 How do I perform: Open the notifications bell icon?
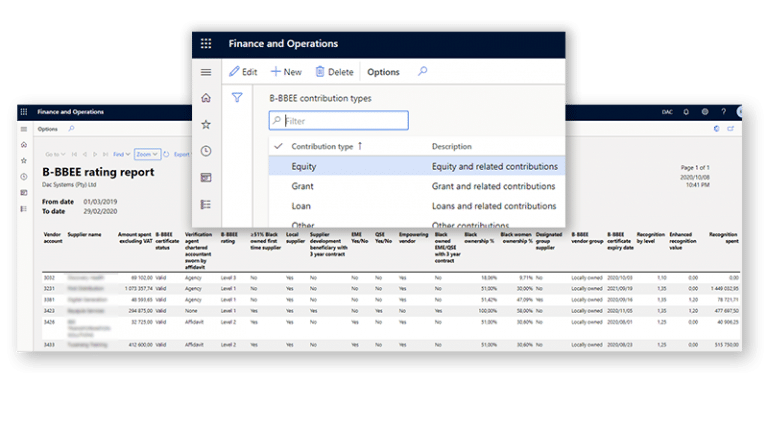pos(685,112)
